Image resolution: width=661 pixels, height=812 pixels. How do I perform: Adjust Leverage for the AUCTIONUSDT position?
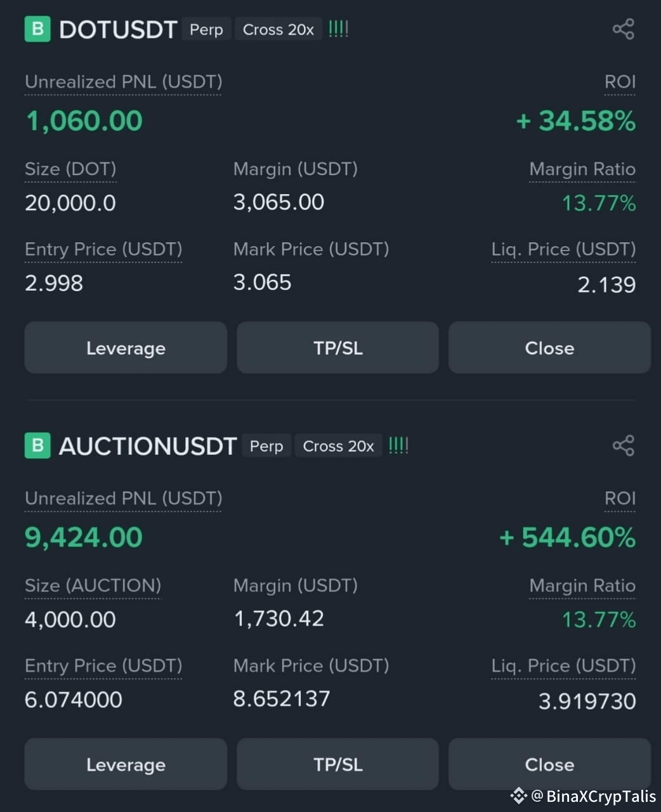click(126, 764)
